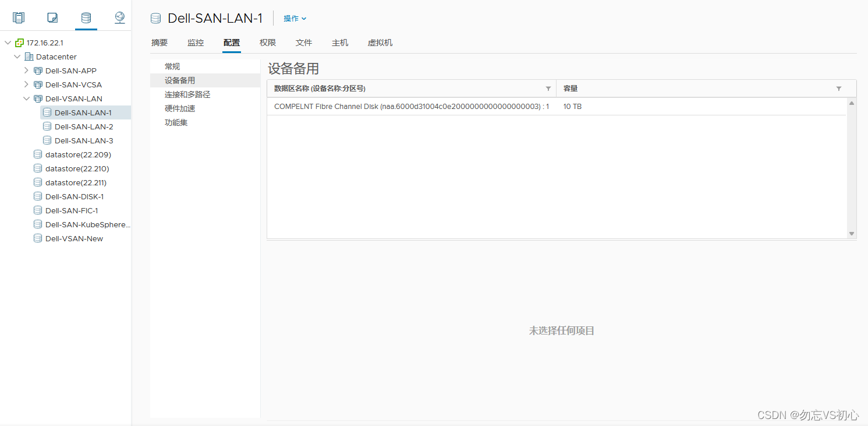This screenshot has height=426, width=868.
Task: Open the Hosts and Clusters inventory icon
Action: point(19,17)
